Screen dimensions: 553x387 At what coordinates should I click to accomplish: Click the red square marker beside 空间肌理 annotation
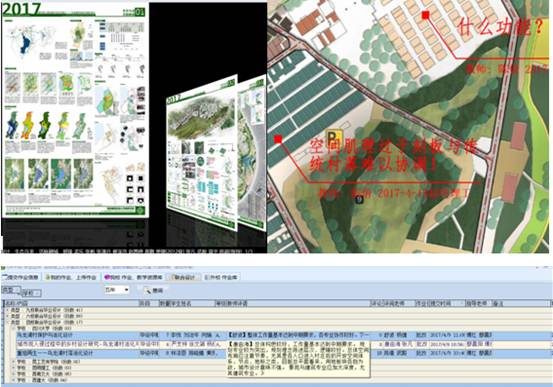[278, 139]
